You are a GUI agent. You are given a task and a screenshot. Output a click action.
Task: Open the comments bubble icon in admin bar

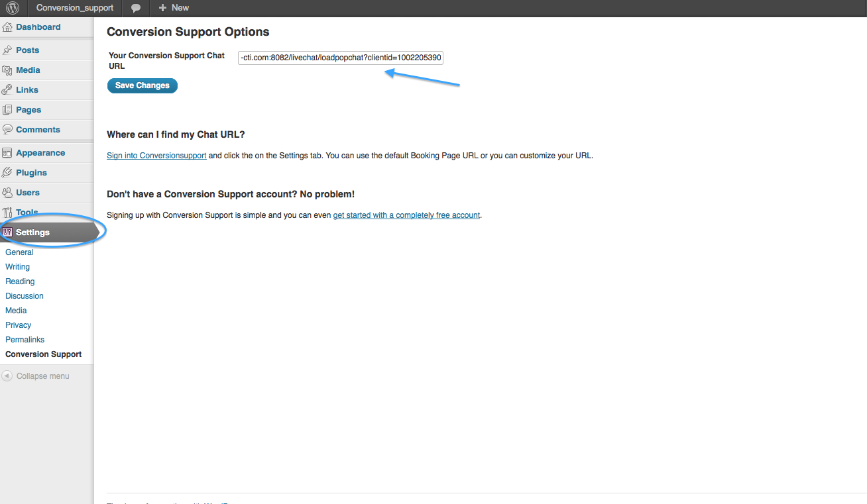tap(136, 8)
